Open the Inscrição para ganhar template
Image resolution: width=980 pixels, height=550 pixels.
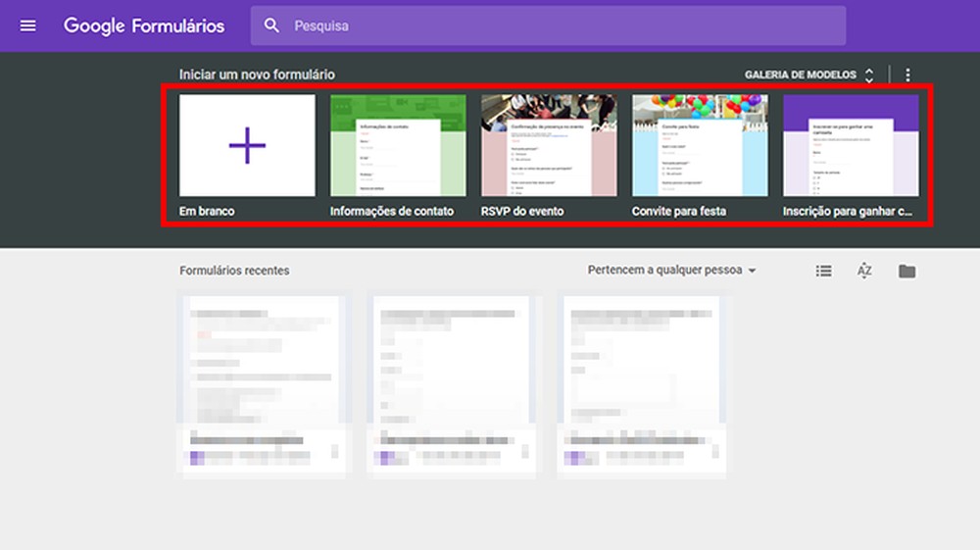tap(851, 145)
